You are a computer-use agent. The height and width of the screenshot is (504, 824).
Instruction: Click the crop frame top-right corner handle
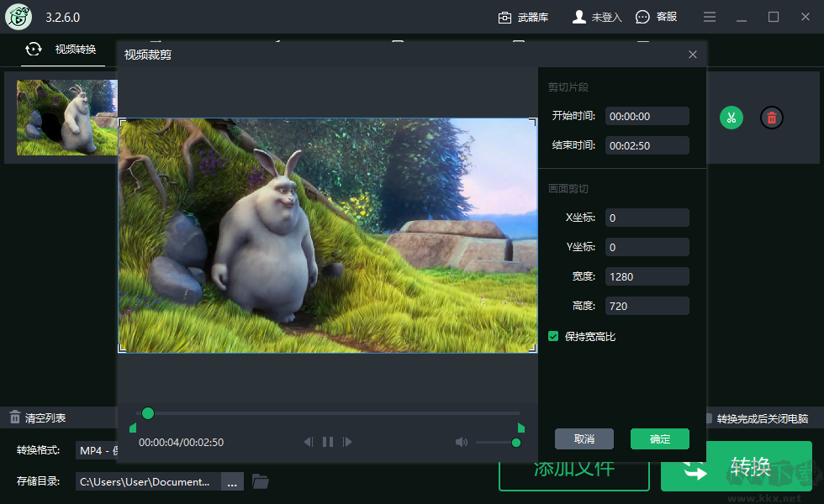(533, 122)
